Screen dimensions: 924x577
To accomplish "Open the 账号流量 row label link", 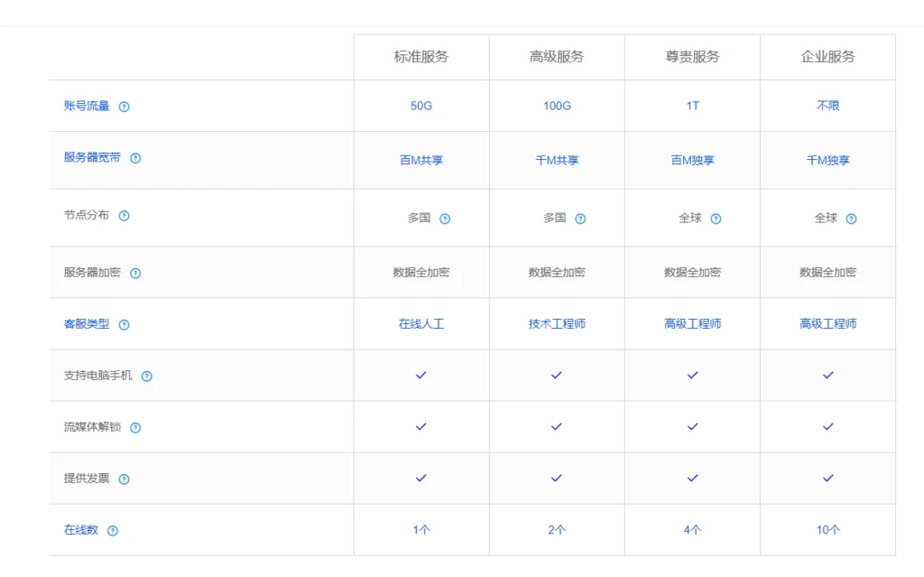I will (87, 106).
